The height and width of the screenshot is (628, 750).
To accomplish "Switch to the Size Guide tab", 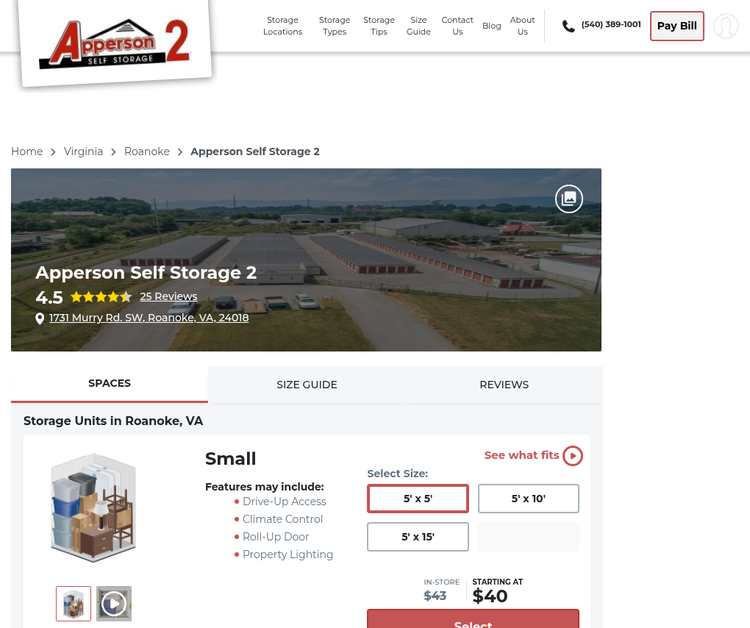I will pos(307,385).
